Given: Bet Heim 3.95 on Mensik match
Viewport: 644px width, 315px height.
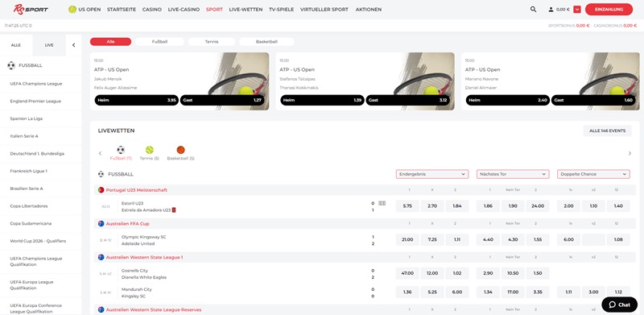Looking at the screenshot, I should 136,100.
